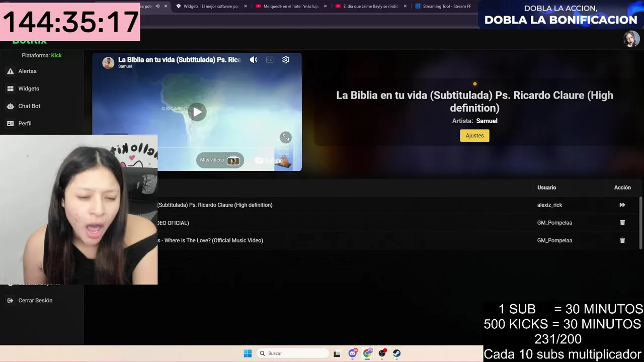Click the Cerrar Sesión logout icon
The width and height of the screenshot is (644, 362).
[x=10, y=301]
